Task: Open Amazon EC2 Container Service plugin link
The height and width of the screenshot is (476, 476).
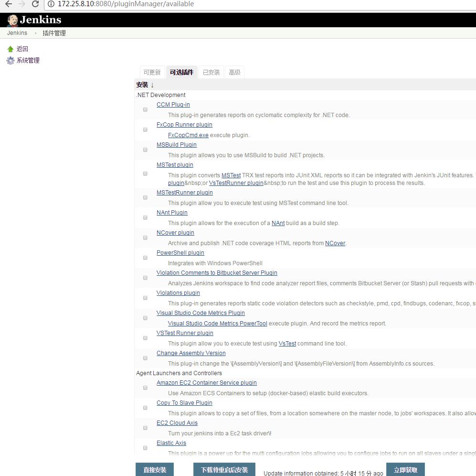Action: (x=207, y=383)
